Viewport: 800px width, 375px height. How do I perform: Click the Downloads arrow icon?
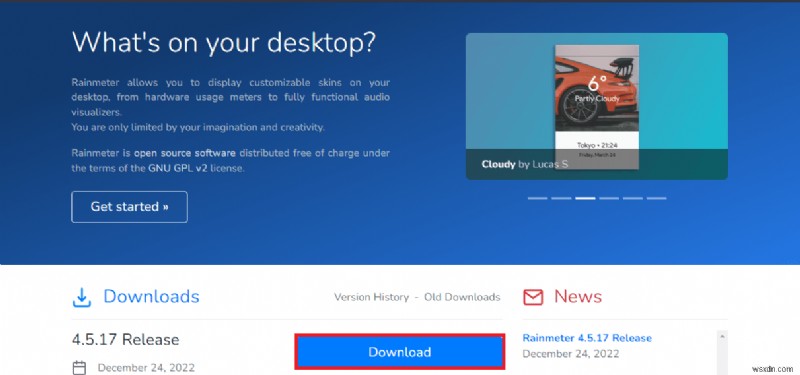coord(82,297)
